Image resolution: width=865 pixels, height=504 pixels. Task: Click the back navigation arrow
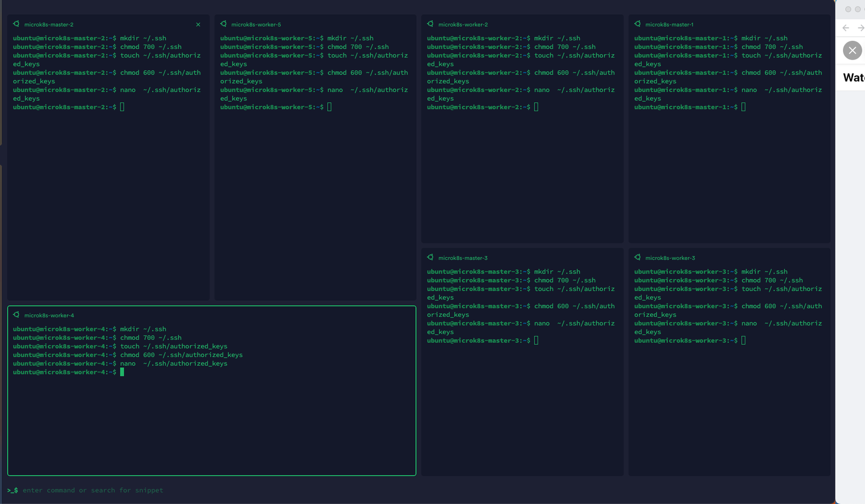tap(845, 28)
